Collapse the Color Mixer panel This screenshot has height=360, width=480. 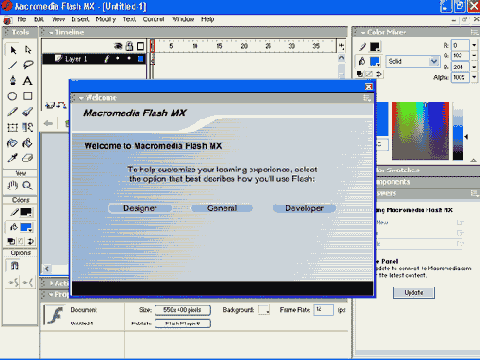click(363, 32)
